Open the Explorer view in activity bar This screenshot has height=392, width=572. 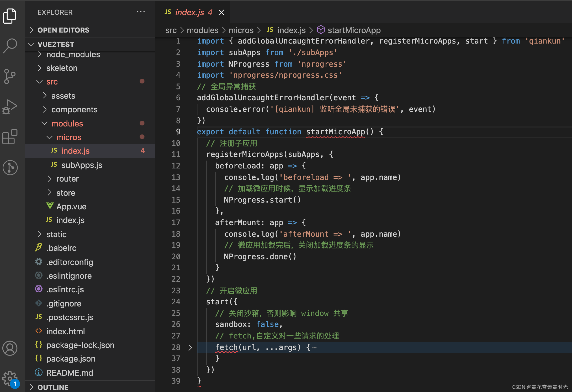tap(10, 16)
